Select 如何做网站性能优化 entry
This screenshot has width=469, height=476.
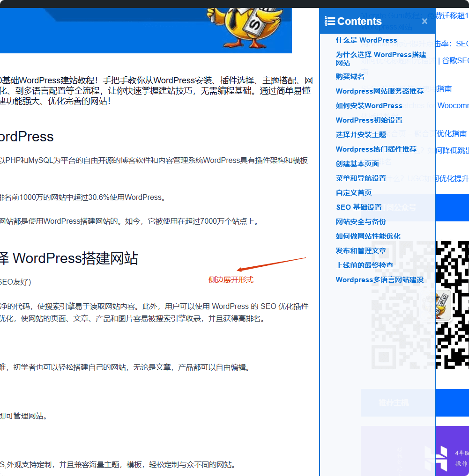[368, 236]
